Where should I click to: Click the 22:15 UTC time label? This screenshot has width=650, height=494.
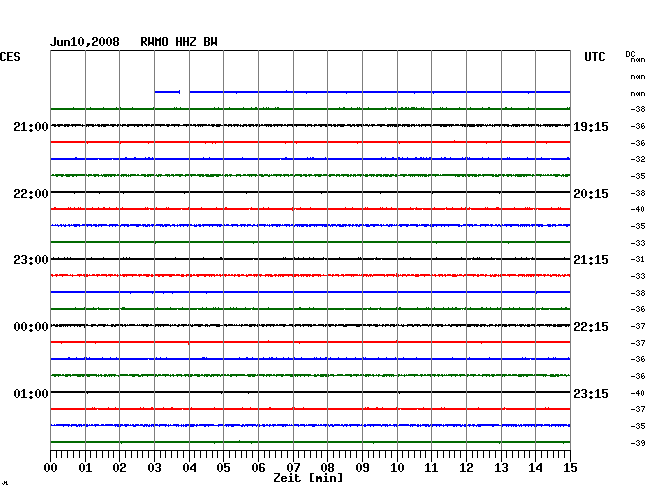tap(591, 327)
